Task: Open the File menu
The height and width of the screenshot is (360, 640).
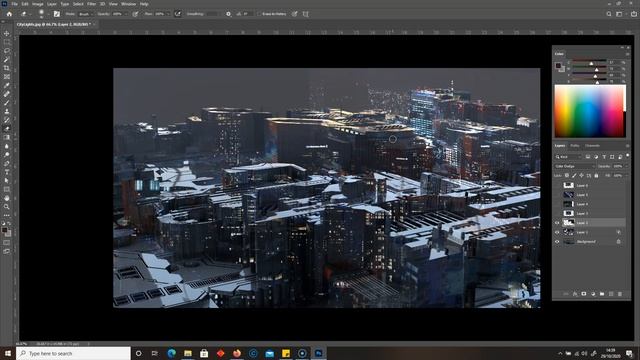Action: click(14, 4)
